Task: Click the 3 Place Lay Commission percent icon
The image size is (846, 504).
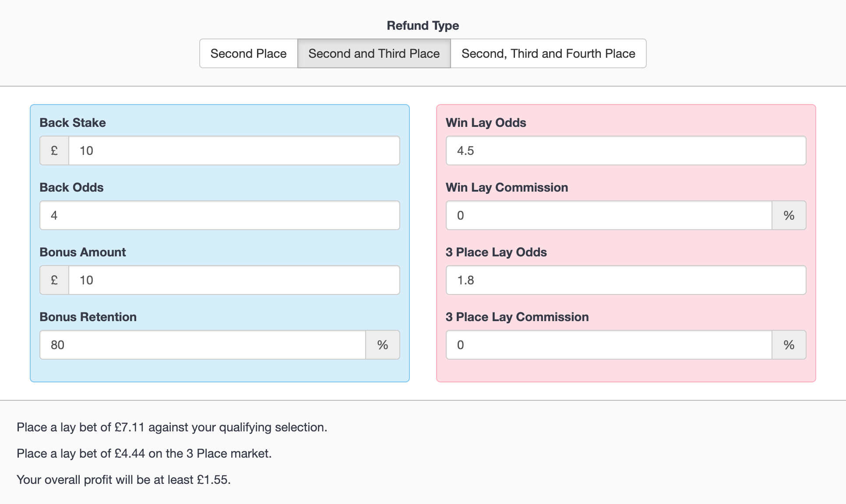Action: tap(789, 344)
